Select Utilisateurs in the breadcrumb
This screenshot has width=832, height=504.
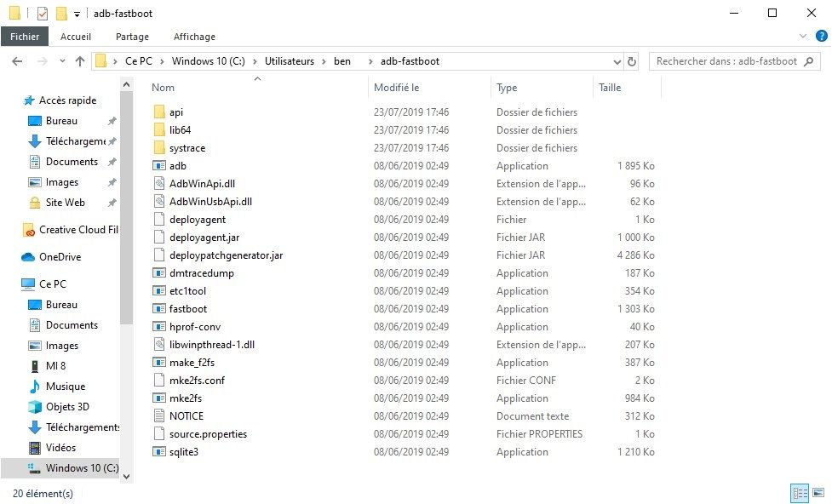tap(290, 61)
